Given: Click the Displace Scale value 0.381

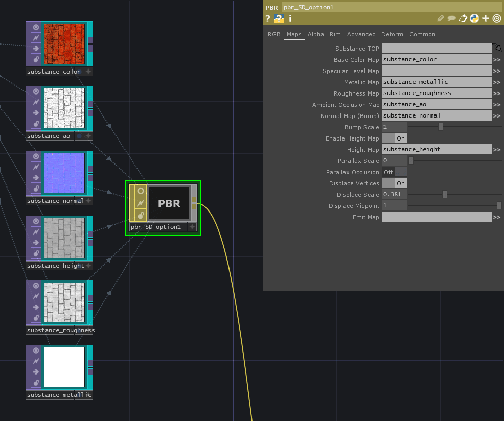Looking at the screenshot, I should click(x=395, y=195).
